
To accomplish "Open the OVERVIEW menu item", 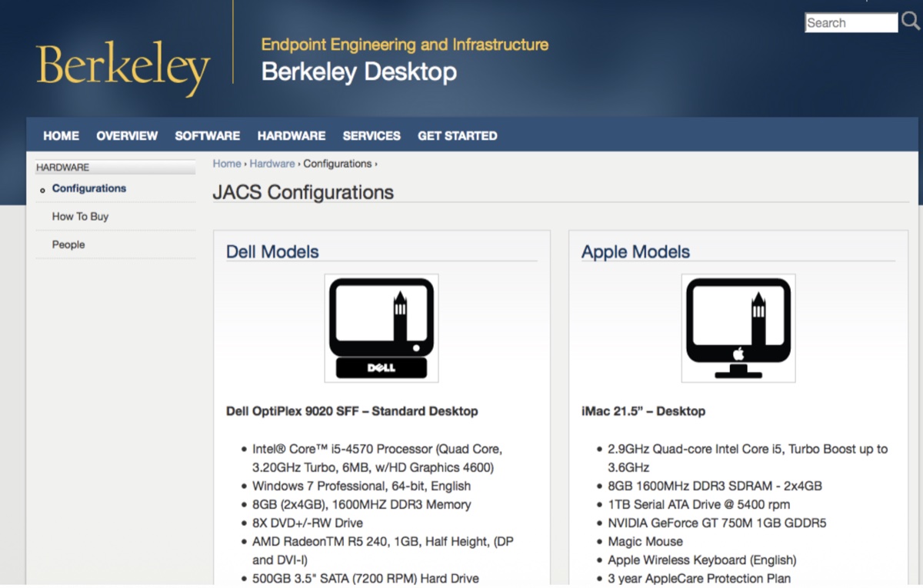I will [127, 136].
